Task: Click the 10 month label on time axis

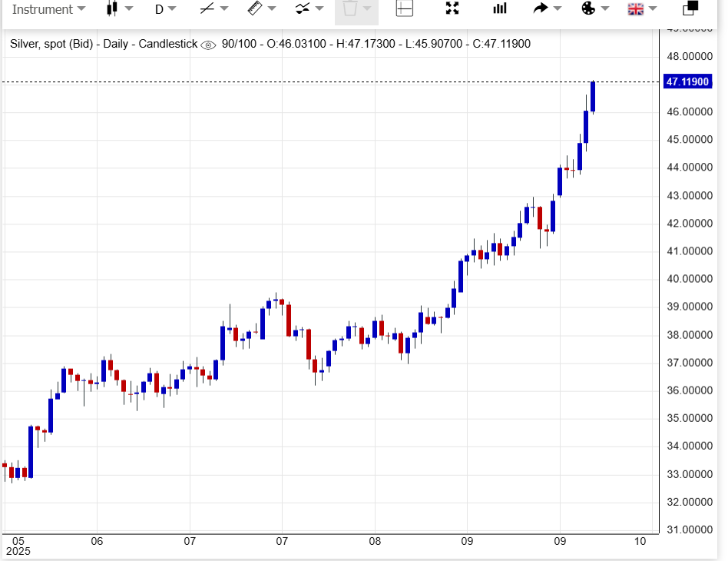Action: point(640,542)
